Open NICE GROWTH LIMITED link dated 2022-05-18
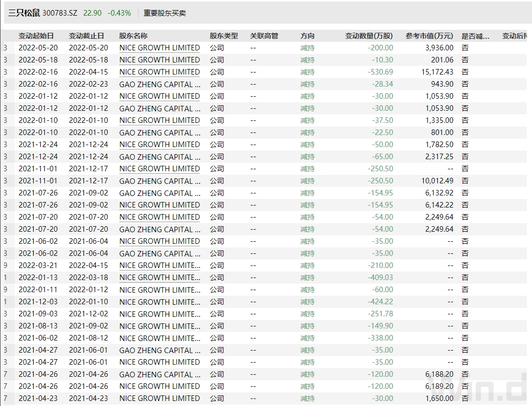 [160, 60]
